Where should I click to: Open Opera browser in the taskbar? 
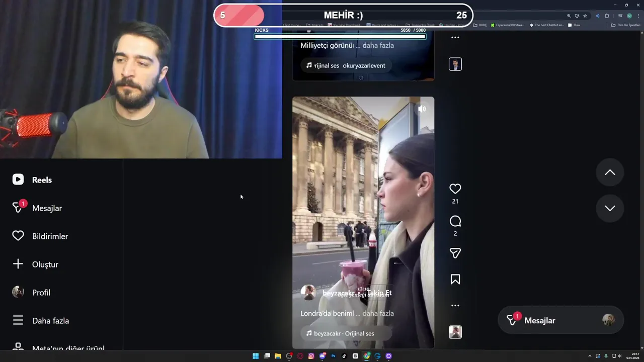click(x=300, y=356)
